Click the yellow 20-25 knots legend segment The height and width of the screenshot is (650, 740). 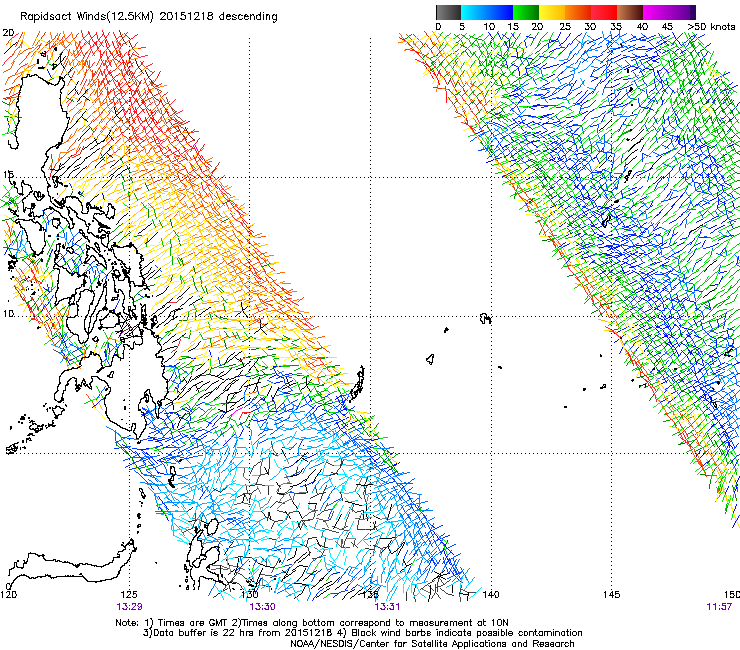click(552, 12)
